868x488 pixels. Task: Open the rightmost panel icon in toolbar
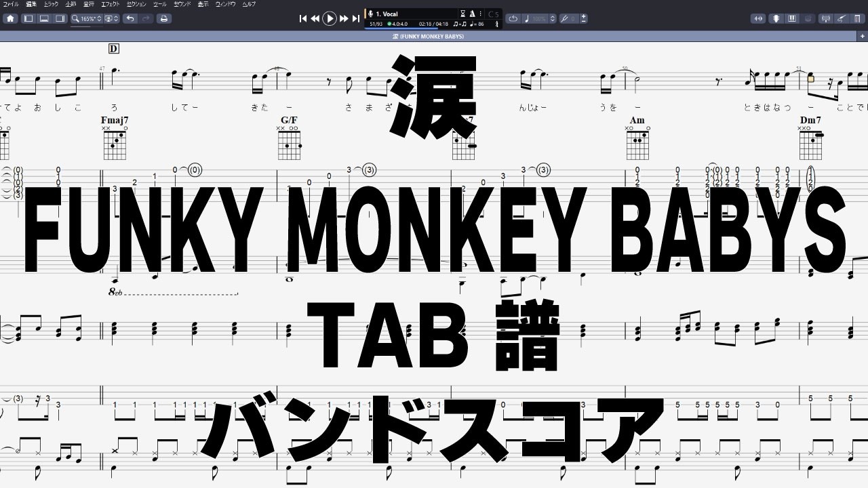(857, 18)
